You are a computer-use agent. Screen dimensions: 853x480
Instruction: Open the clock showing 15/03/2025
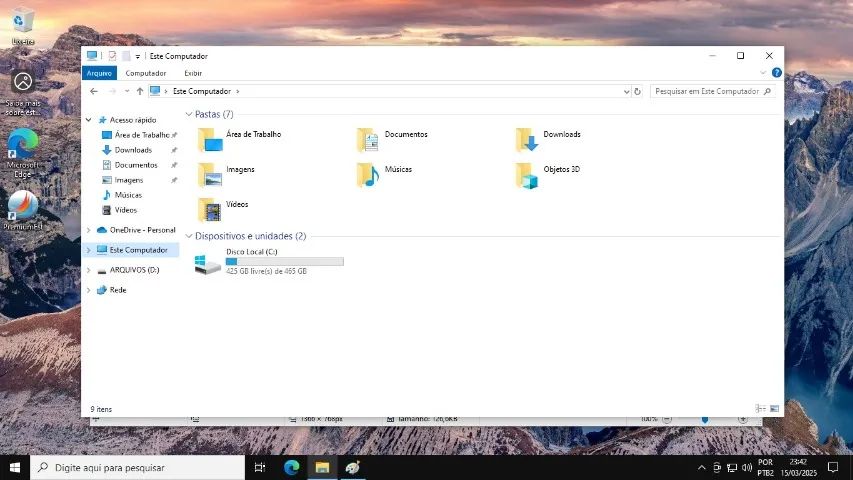click(x=799, y=467)
